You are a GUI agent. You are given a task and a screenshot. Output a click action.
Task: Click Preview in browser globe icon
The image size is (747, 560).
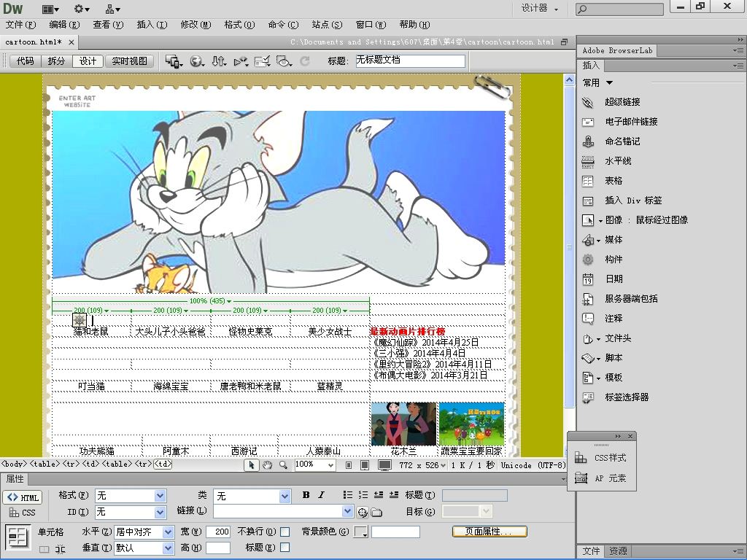point(196,61)
